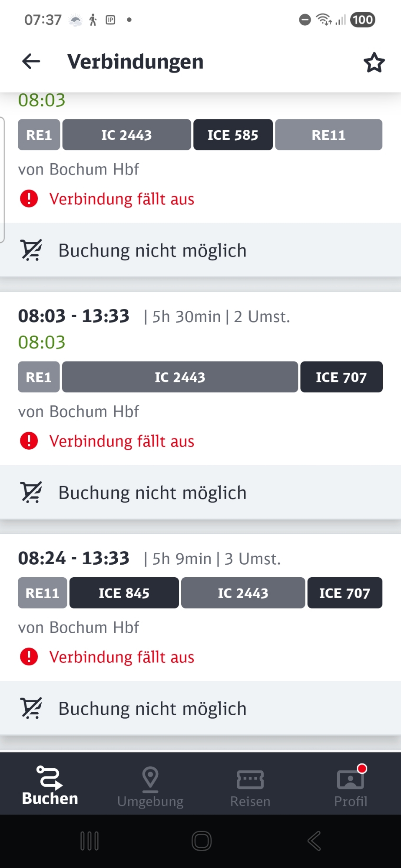Tap the back arrow in the header

point(31,62)
